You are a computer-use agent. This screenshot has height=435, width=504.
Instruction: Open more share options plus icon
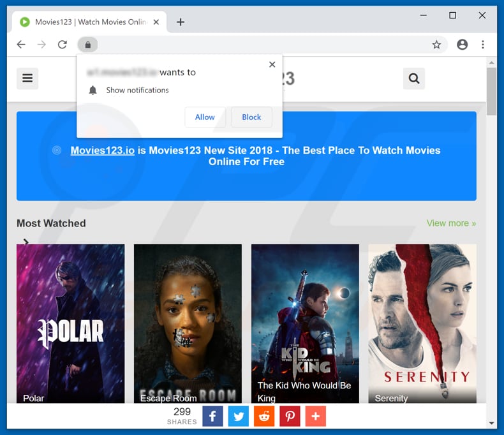[x=316, y=417]
